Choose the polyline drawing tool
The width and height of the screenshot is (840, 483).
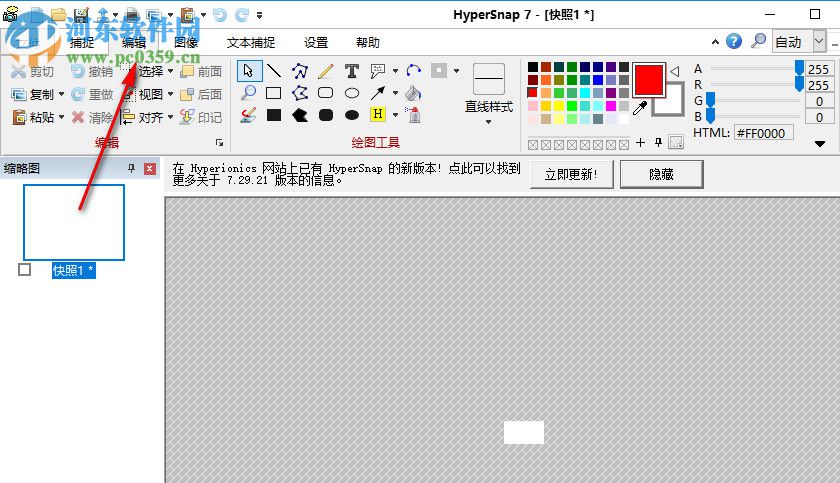click(x=300, y=71)
